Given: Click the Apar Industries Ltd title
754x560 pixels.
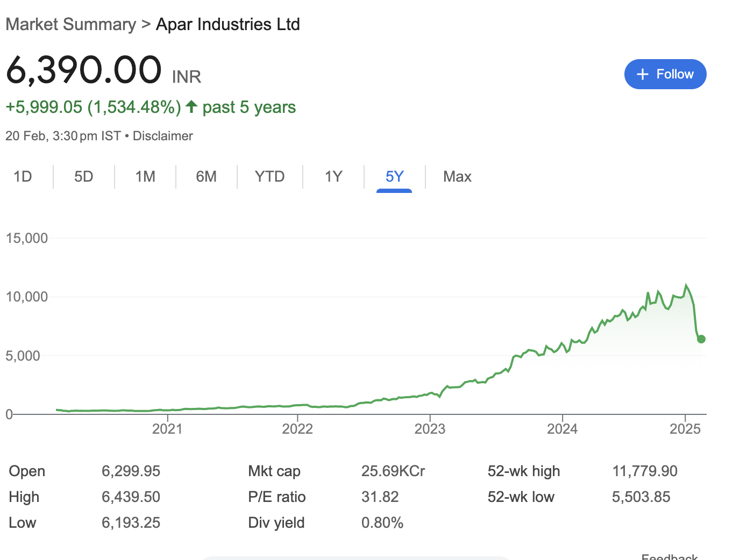Looking at the screenshot, I should 228,24.
